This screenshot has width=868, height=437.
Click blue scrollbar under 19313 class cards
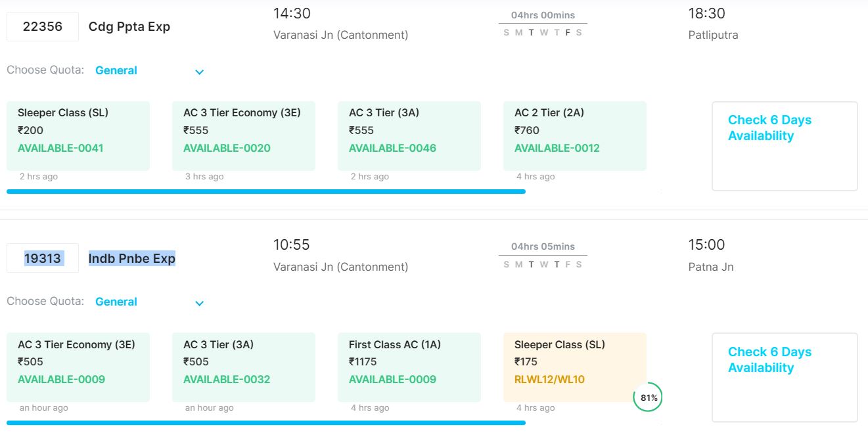tap(266, 423)
